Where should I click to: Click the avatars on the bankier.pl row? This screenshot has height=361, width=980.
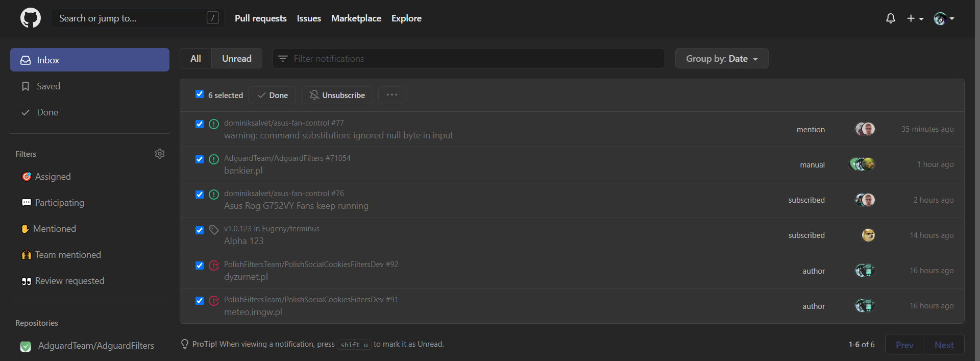(x=862, y=164)
